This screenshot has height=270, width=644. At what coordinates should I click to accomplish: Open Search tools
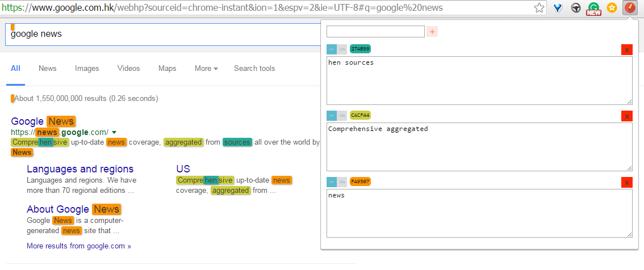[254, 69]
